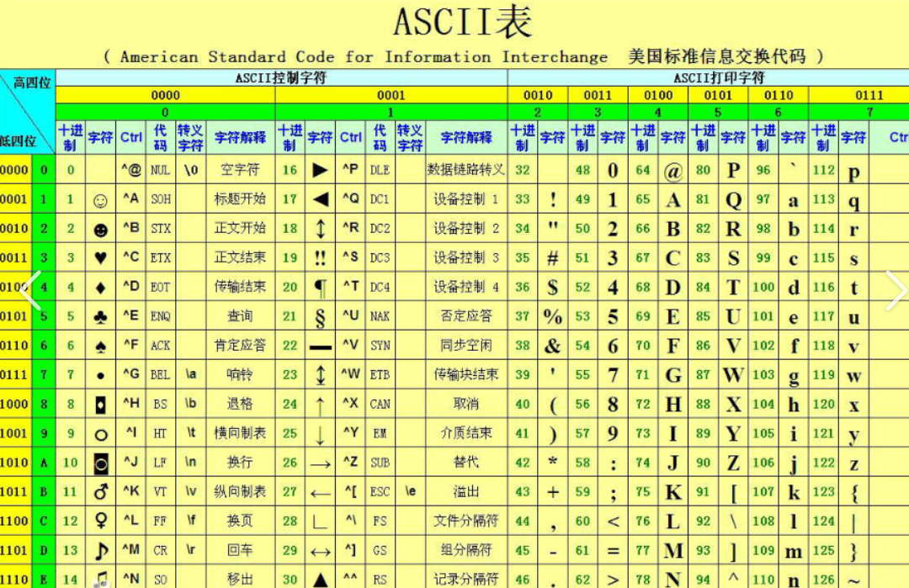Image resolution: width=909 pixels, height=588 pixels.
Task: Go to the next image with right chevron
Action: [896, 290]
